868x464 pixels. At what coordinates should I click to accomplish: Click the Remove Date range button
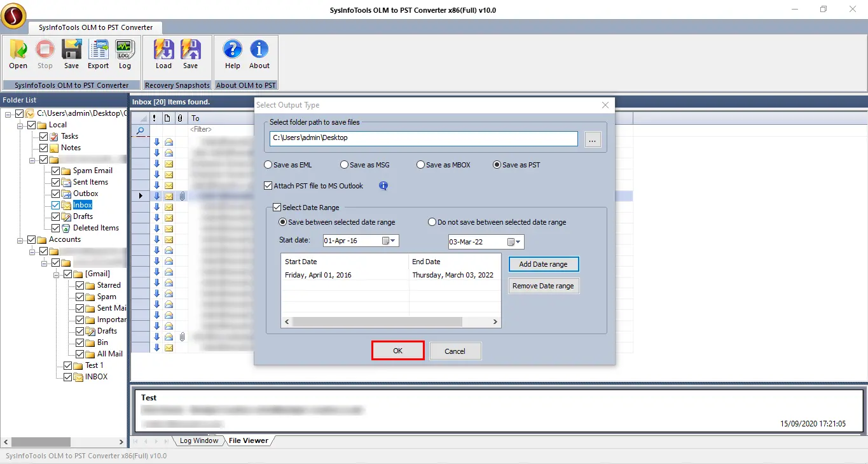pyautogui.click(x=544, y=286)
